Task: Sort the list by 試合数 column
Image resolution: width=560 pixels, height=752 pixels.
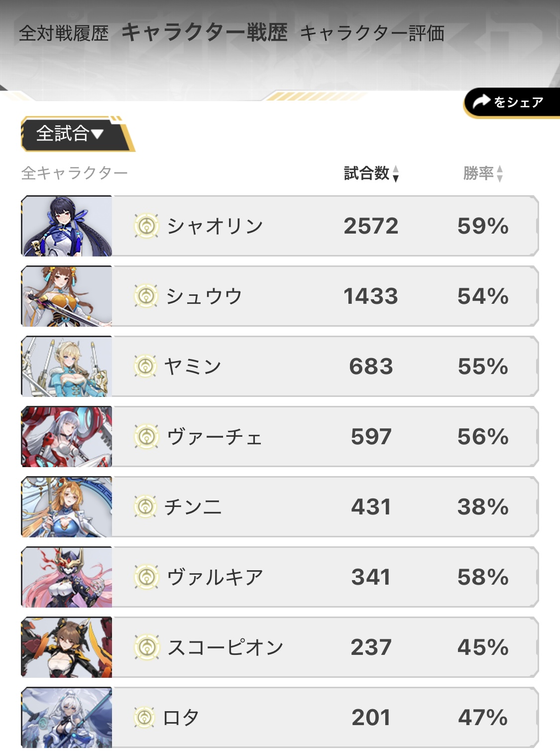Action: tap(371, 173)
